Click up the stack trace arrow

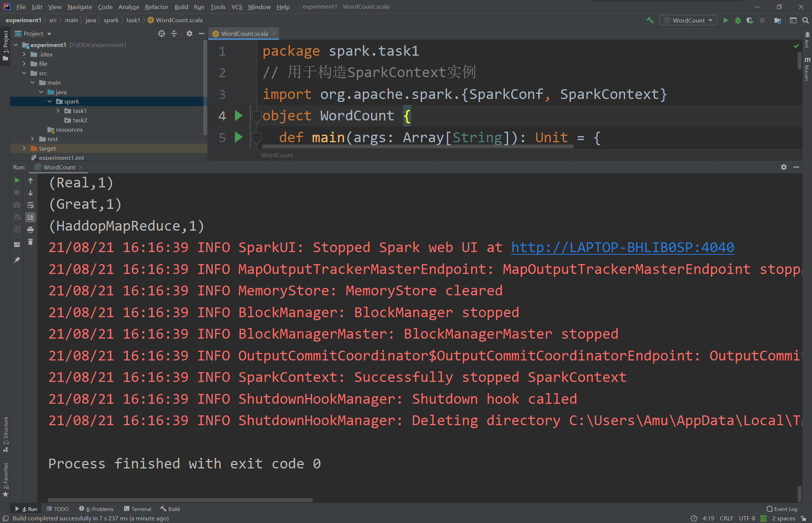coord(30,181)
